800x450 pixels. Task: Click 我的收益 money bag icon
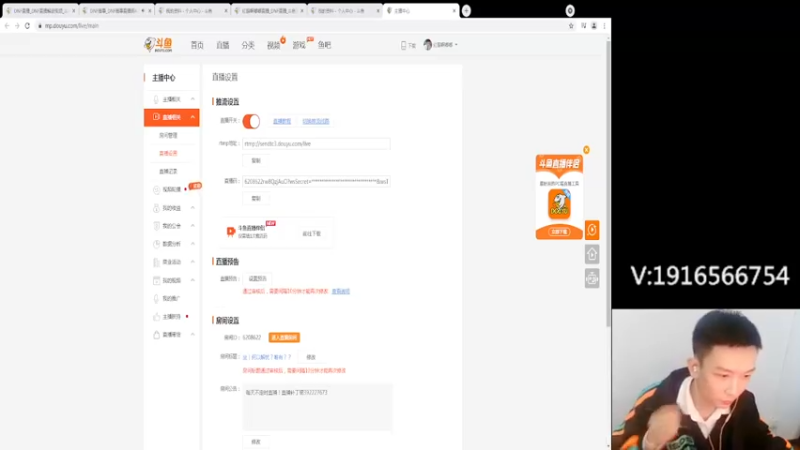(x=156, y=208)
